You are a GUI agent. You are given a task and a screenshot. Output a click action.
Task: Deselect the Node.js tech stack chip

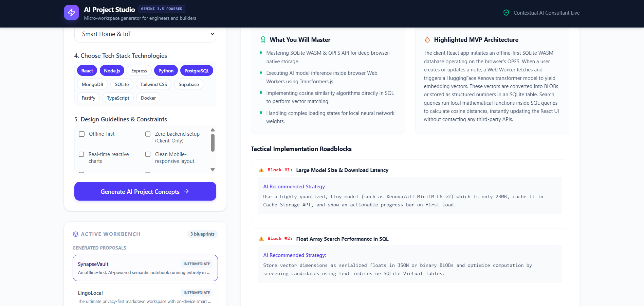tap(112, 71)
